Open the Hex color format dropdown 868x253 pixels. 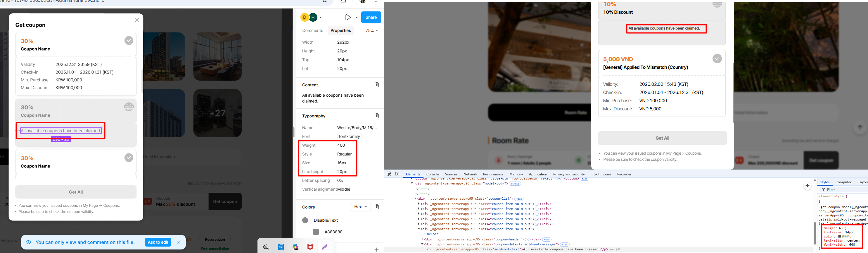tap(361, 207)
